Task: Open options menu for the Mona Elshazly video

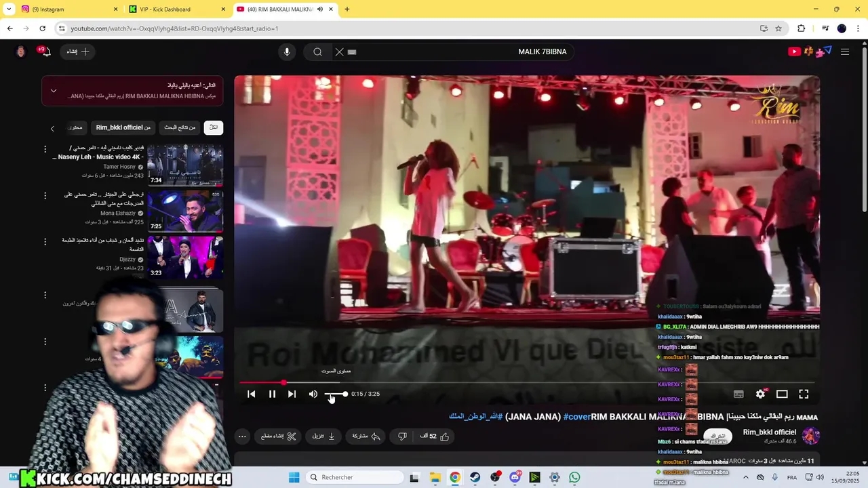Action: [45, 195]
